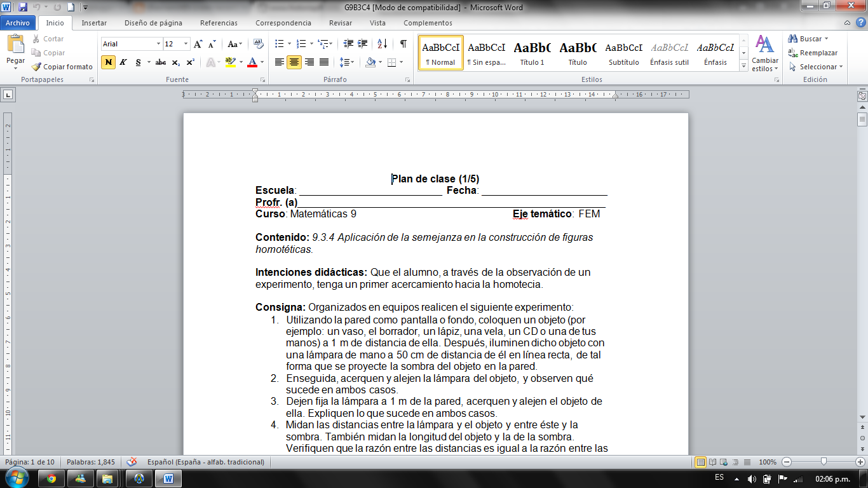Increase paragraph indent
This screenshot has width=868, height=488.
click(x=362, y=44)
